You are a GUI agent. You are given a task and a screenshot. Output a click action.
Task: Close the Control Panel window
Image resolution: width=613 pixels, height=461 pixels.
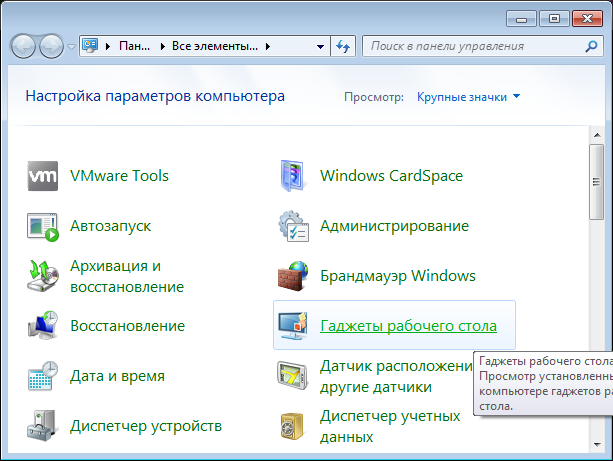(x=587, y=18)
